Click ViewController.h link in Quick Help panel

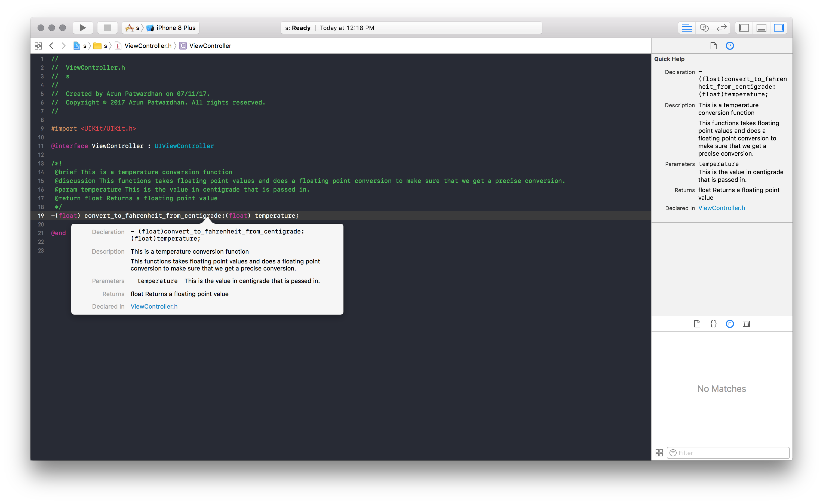pyautogui.click(x=721, y=208)
